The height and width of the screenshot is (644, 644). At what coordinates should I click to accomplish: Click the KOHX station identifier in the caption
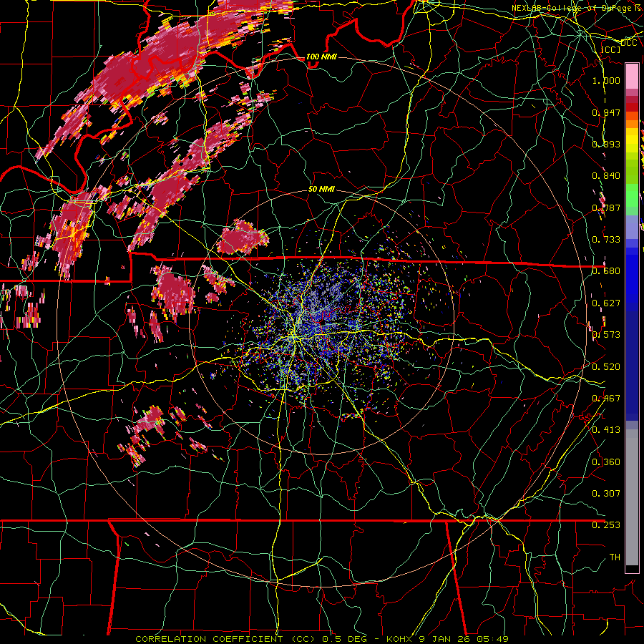click(x=400, y=639)
